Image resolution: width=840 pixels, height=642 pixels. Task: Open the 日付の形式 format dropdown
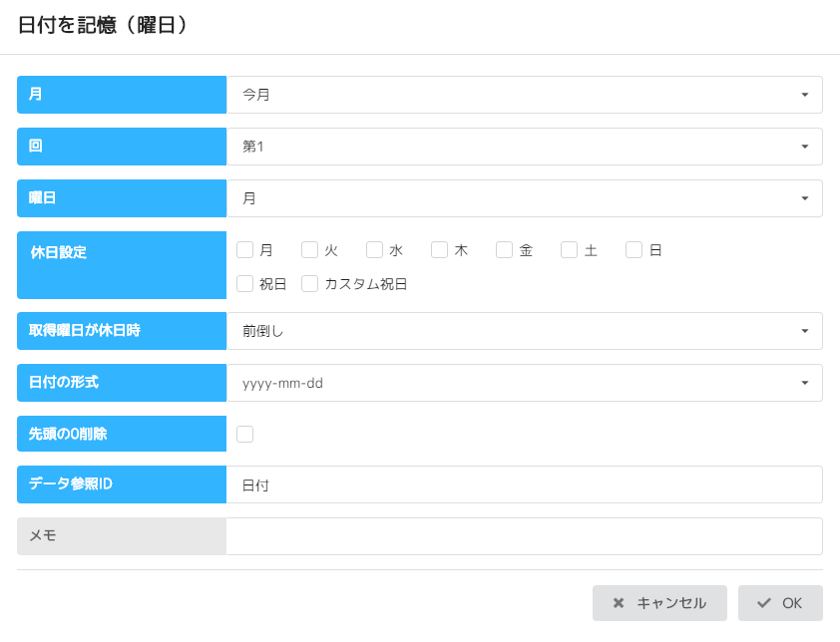[x=524, y=383]
